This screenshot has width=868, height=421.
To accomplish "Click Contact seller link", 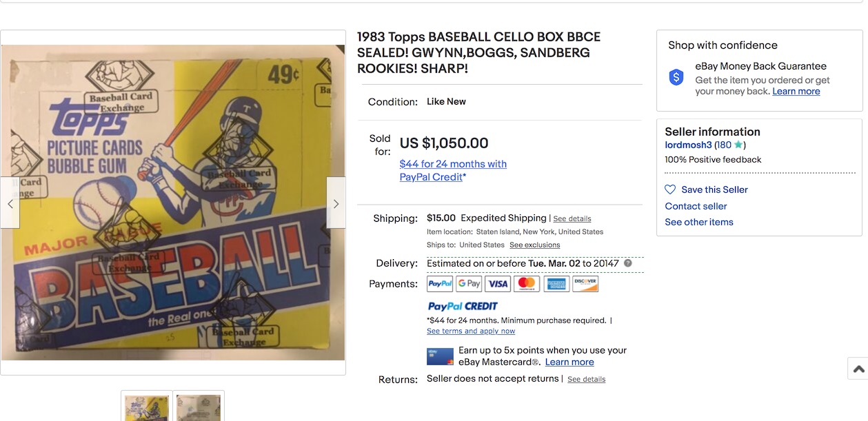I will click(696, 206).
